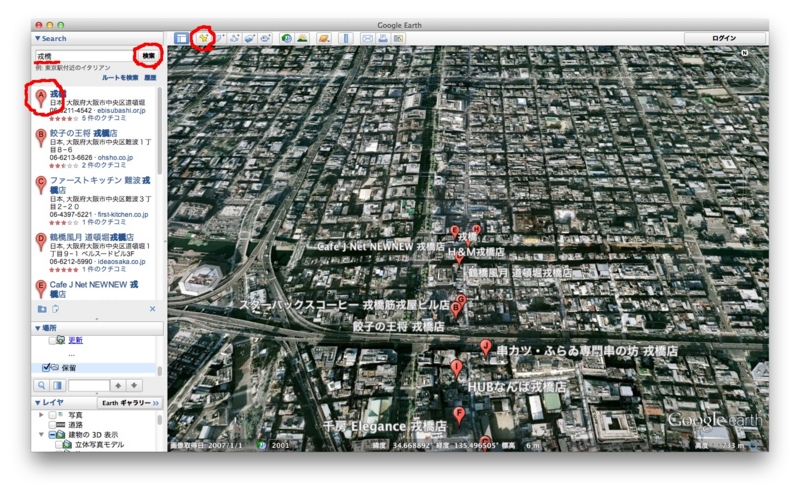Collapse the Search panel header triangle
The height and width of the screenshot is (495, 800).
(38, 38)
